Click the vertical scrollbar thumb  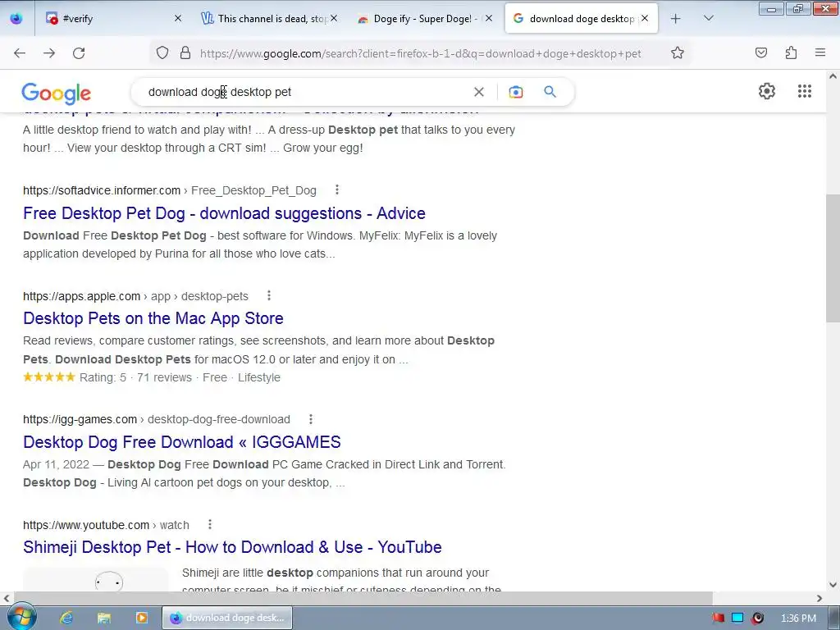point(833,258)
